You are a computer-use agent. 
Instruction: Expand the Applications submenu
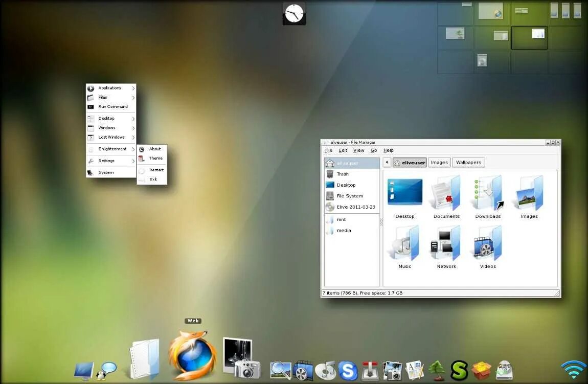tap(111, 88)
